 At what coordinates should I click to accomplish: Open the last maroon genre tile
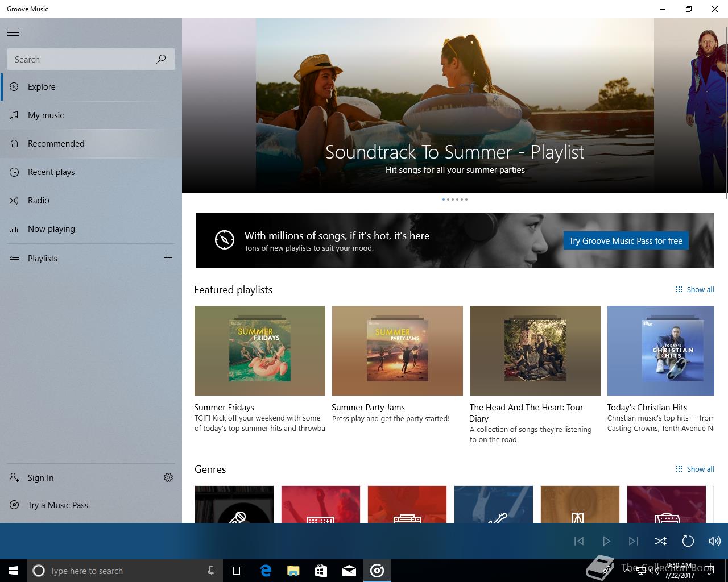[x=667, y=505]
